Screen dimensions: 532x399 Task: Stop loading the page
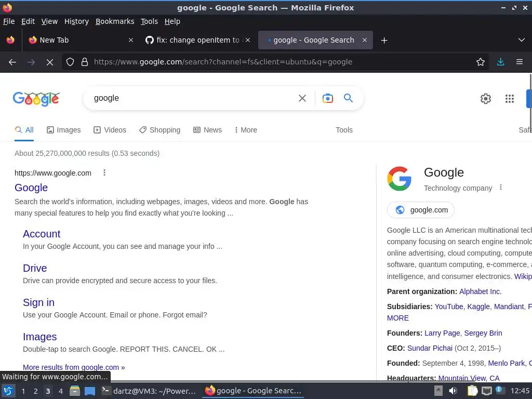[50, 62]
